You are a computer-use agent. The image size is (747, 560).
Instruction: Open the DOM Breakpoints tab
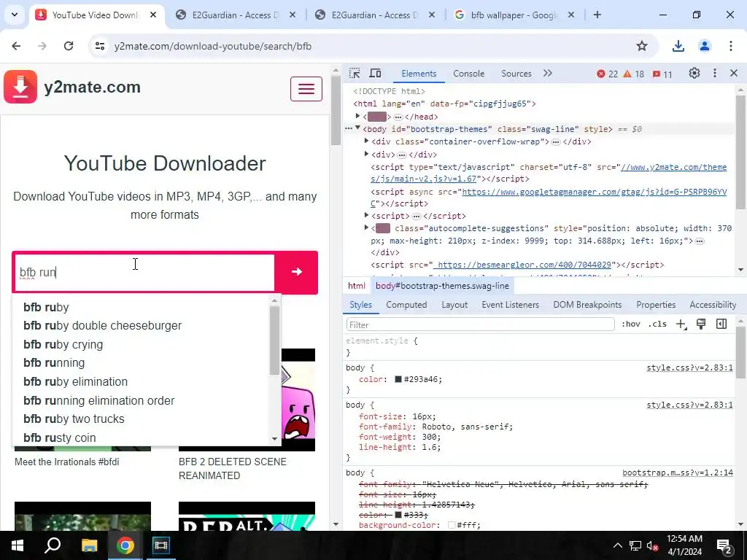tap(587, 305)
